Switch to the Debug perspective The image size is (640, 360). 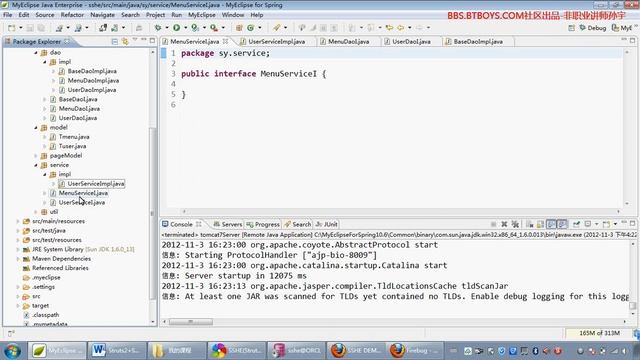(593, 28)
